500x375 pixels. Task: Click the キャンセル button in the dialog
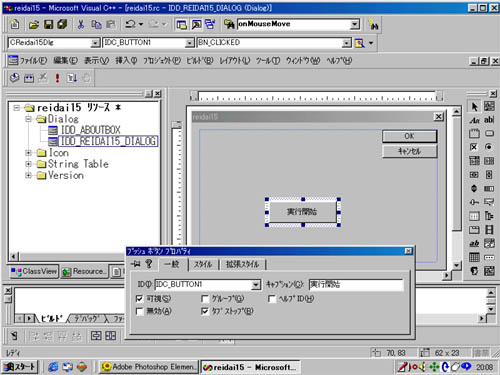point(409,151)
